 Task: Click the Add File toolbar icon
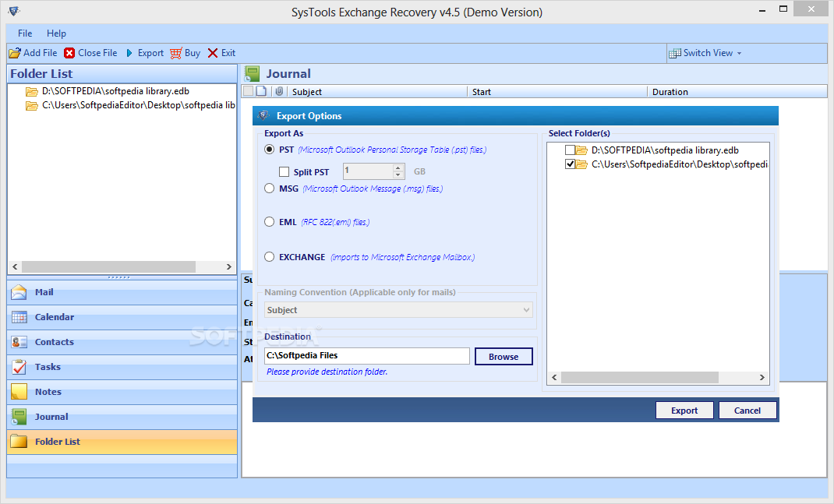15,53
